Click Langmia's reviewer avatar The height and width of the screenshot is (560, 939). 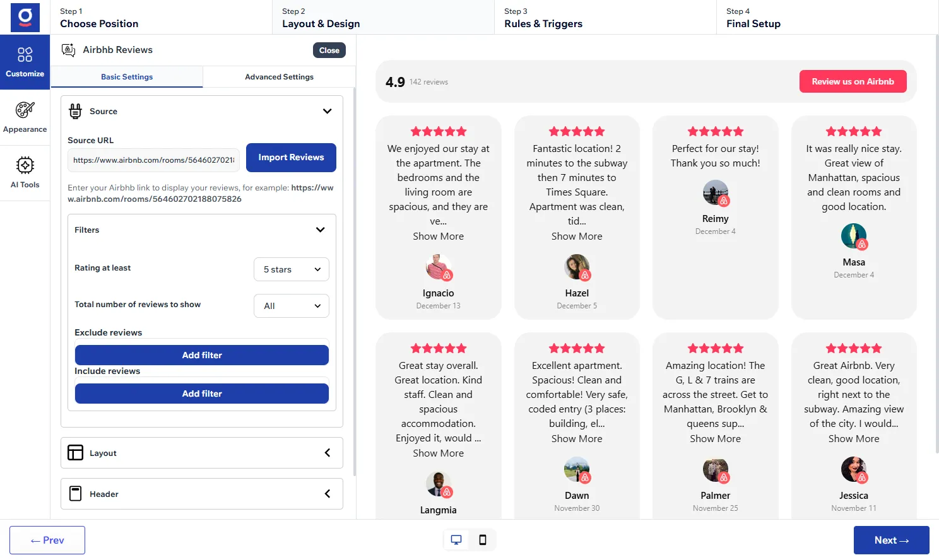click(x=439, y=484)
